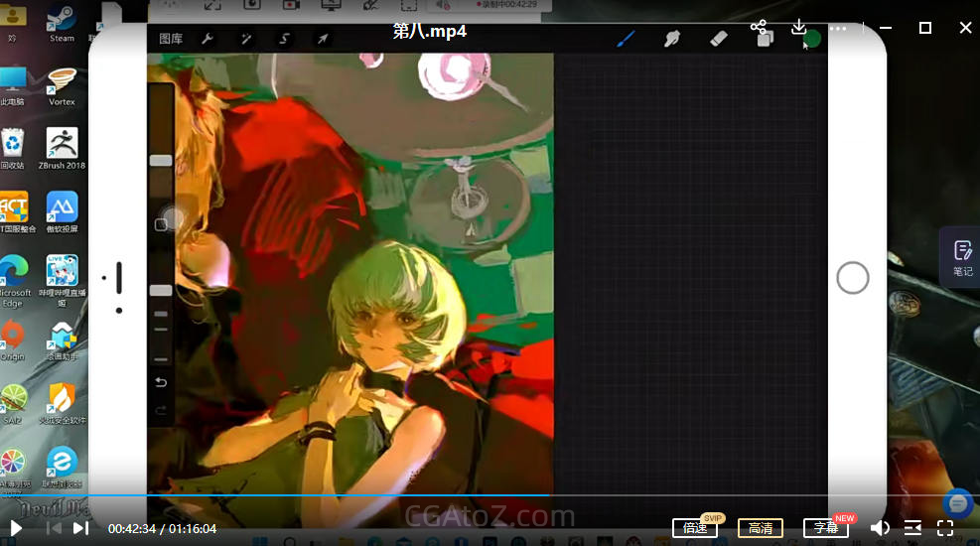Skip to the next video

pyautogui.click(x=81, y=528)
